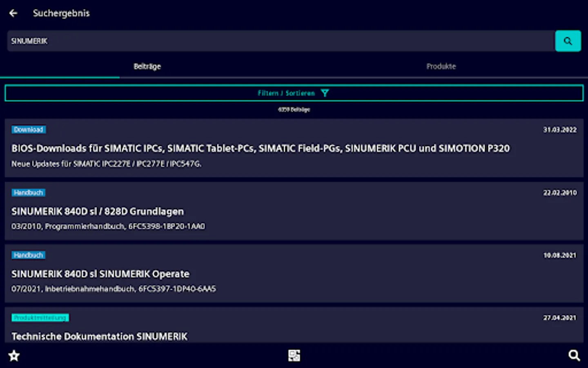Open BIOS-Downloads für SIMATIC IPCs entry

(x=294, y=148)
